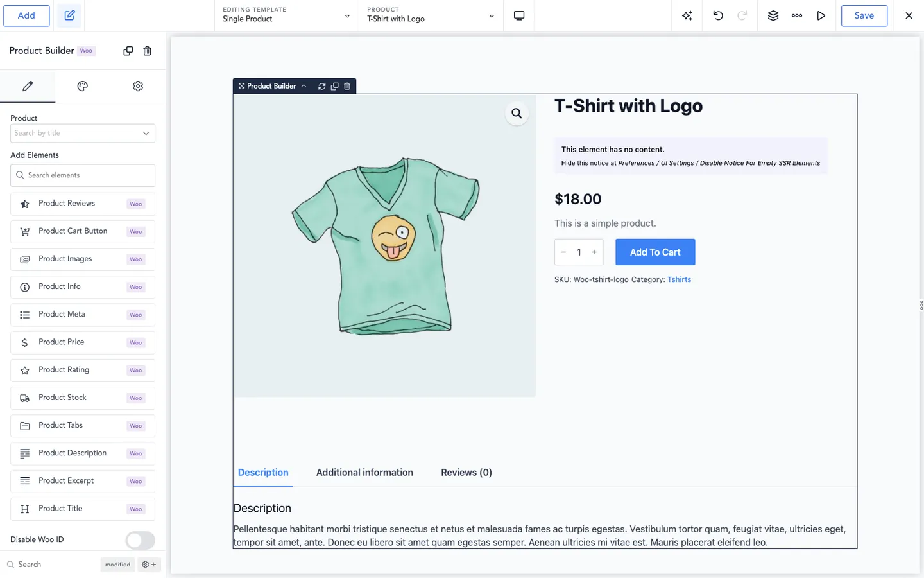Open the Product T-Shirt with Logo dropdown

tap(431, 15)
